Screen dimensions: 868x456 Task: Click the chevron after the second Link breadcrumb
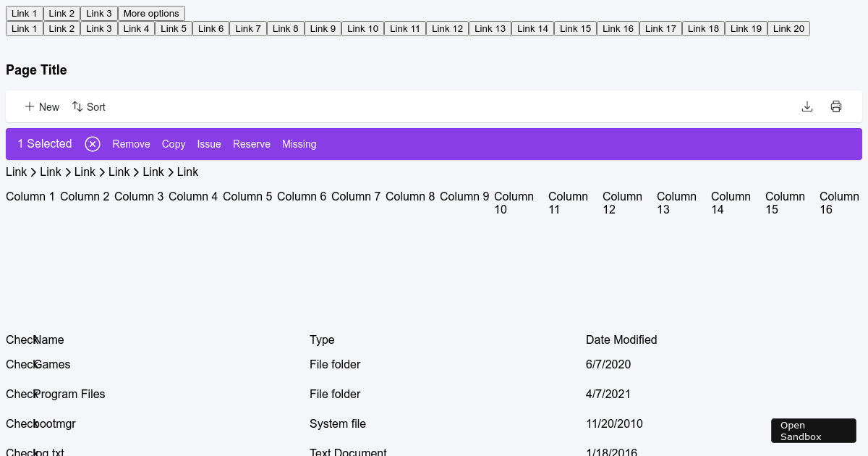click(x=67, y=172)
